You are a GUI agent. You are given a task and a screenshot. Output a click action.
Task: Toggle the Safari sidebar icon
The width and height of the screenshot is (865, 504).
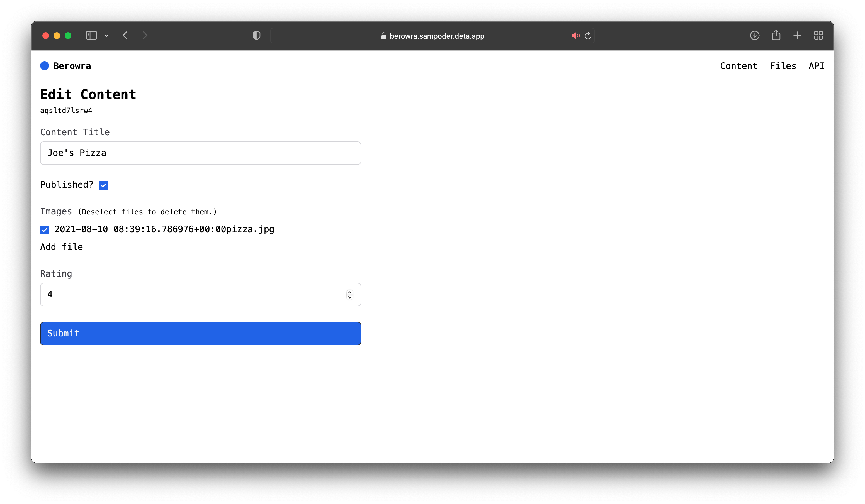click(91, 36)
